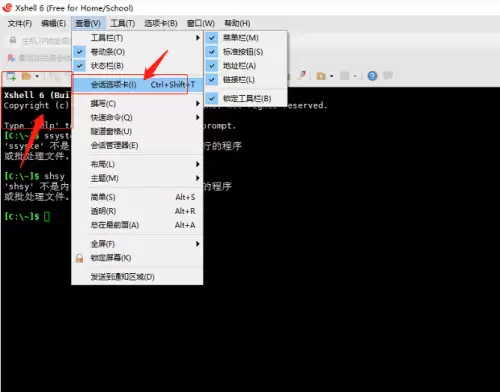Viewport: 500px width, 392px height.
Task: Uncheck 菜单栏(M) in toolbar submenu
Action: [246, 38]
